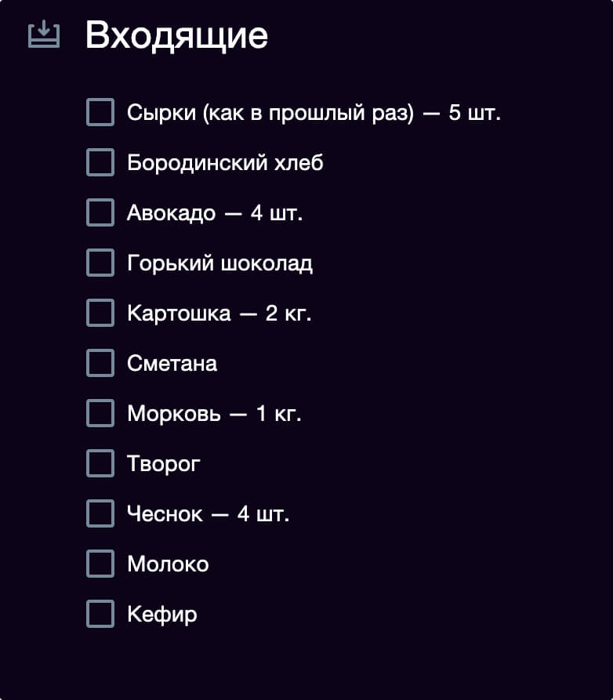
Task: Toggle the Горький шоколад checkbox
Action: coord(100,263)
